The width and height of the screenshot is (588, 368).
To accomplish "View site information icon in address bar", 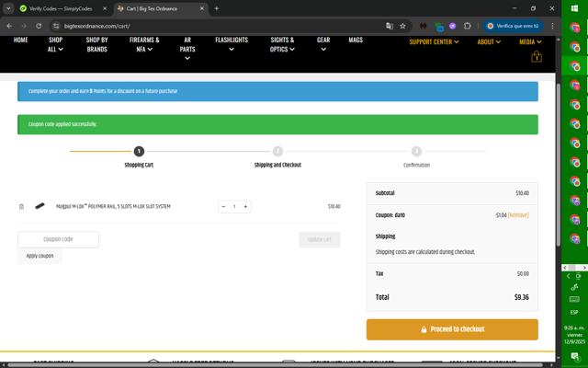I will 56,26.
